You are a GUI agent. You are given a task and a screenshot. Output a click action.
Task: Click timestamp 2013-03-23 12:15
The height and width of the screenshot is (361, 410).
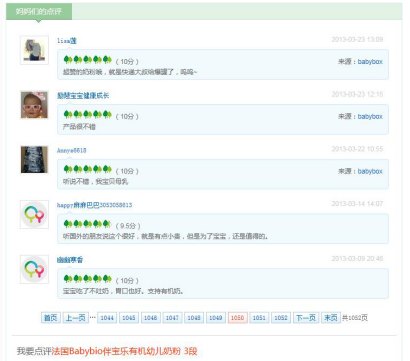tap(357, 94)
